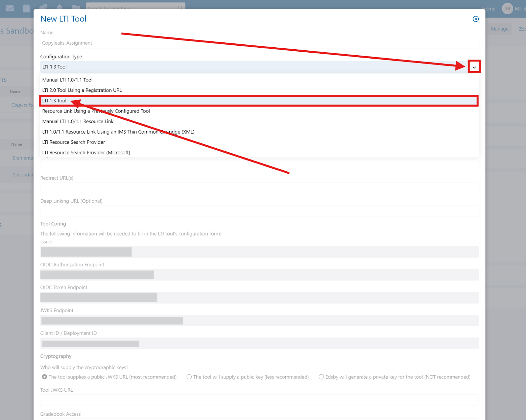
Task: Choose Manual LTI 1.0/1.1 Resource Link option
Action: [259, 121]
